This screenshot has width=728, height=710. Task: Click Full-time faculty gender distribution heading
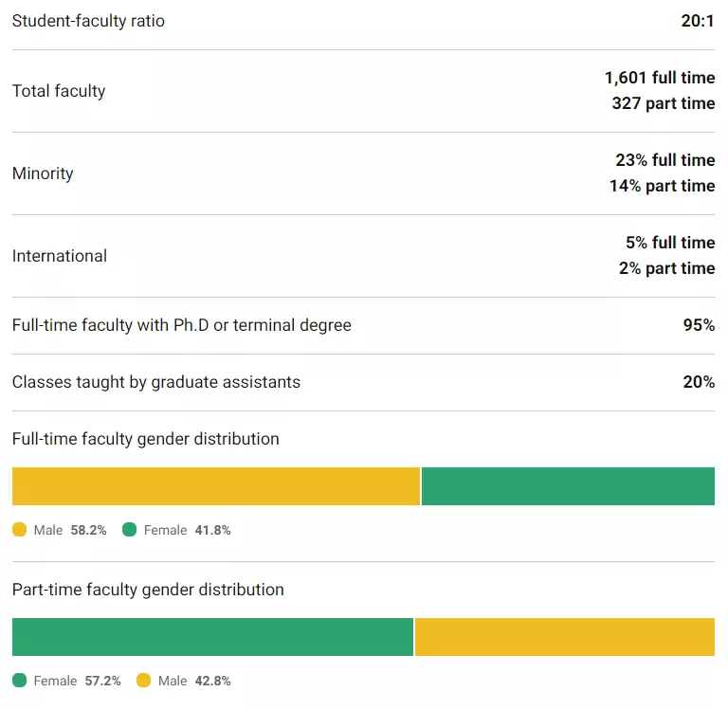pos(146,439)
